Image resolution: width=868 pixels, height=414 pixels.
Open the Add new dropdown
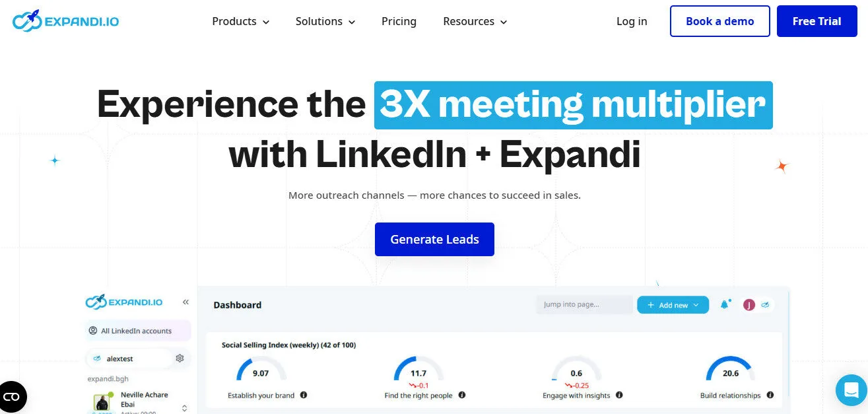(x=673, y=304)
